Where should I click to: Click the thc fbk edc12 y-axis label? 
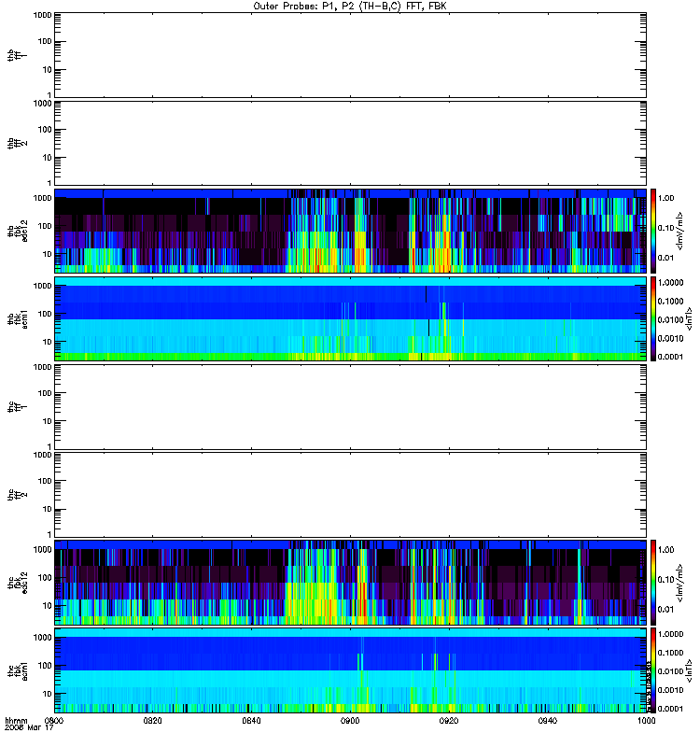(x=18, y=583)
